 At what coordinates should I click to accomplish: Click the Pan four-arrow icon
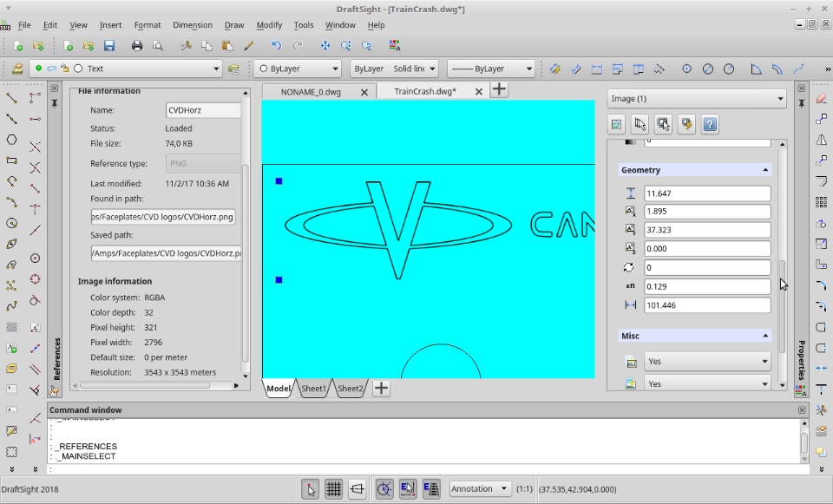point(325,46)
